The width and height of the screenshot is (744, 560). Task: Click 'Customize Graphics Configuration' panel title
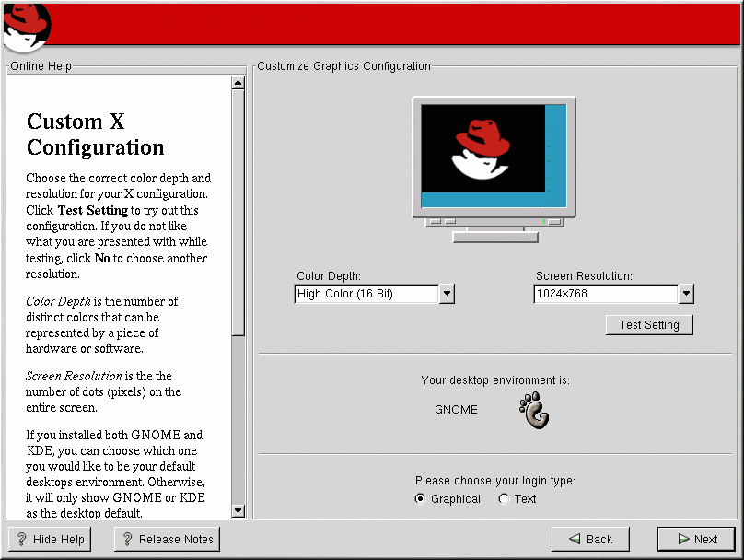pos(344,66)
